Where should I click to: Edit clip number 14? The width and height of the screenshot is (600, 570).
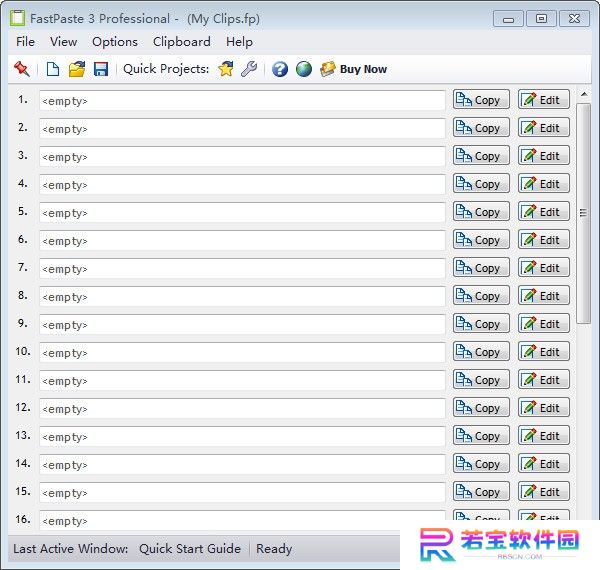[544, 463]
